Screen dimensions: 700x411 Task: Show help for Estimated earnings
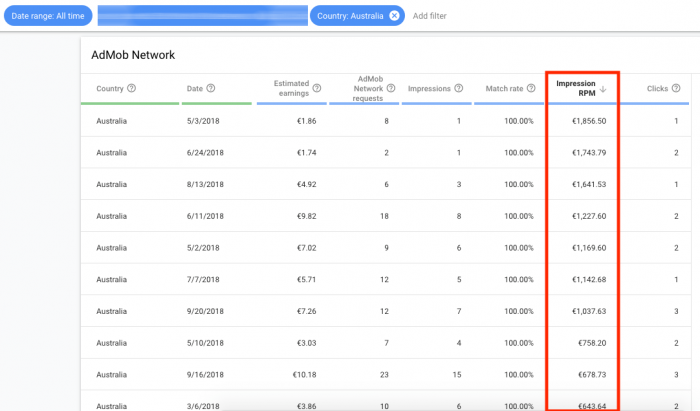point(317,88)
